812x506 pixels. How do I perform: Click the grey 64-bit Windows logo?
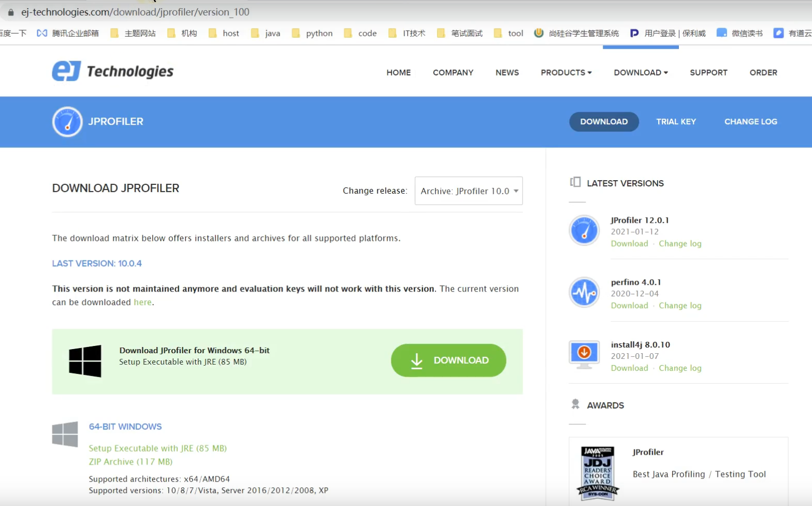65,434
